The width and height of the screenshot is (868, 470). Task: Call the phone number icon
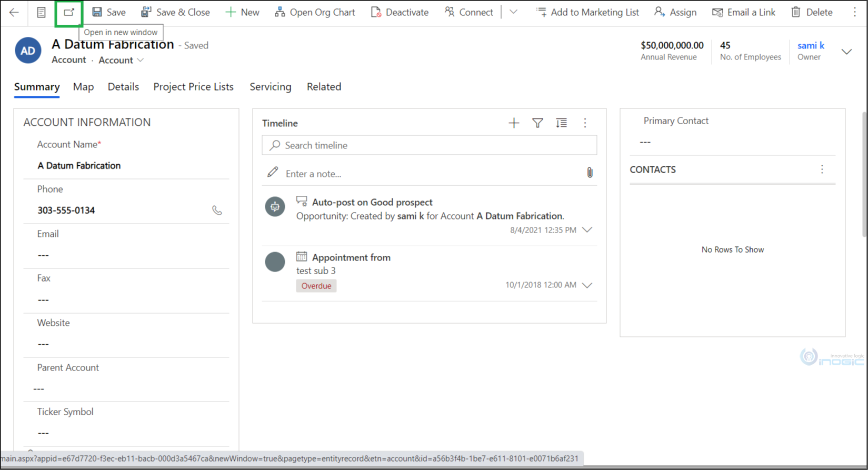coord(217,211)
